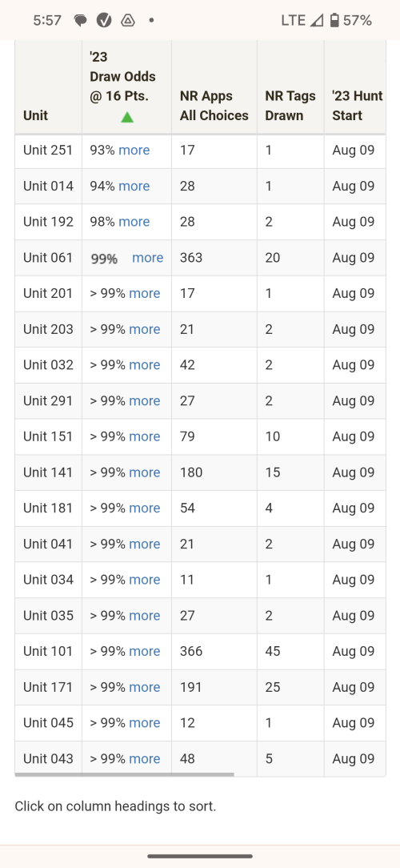Open the more link for Unit 151
Image resolution: width=400 pixels, height=868 pixels.
[144, 436]
